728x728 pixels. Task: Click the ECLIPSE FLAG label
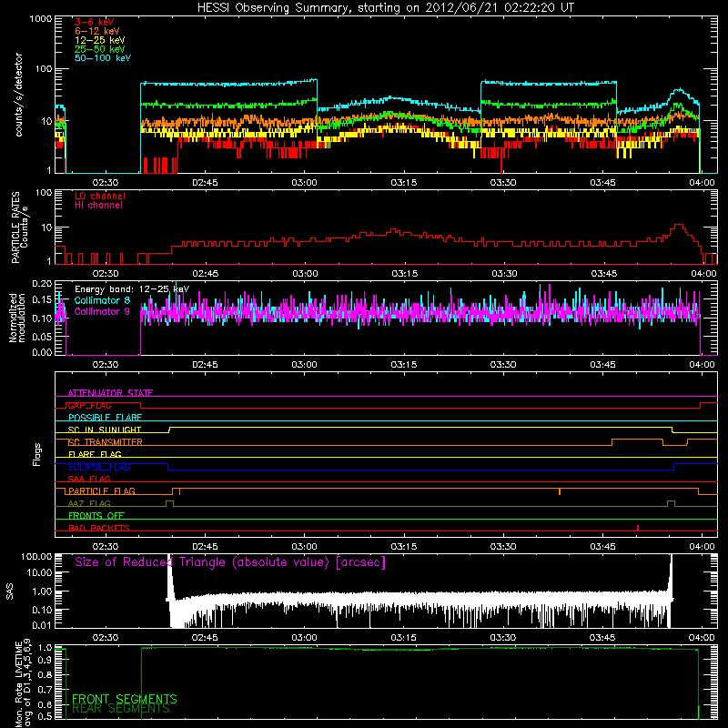point(99,467)
